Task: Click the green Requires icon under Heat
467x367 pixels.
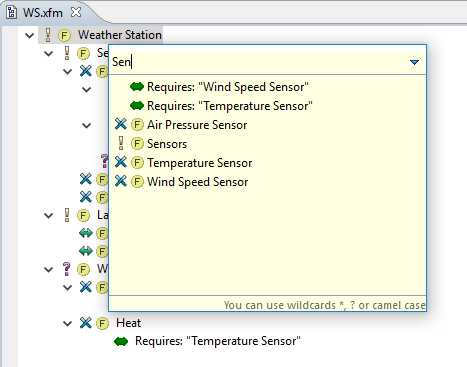Action: [121, 341]
